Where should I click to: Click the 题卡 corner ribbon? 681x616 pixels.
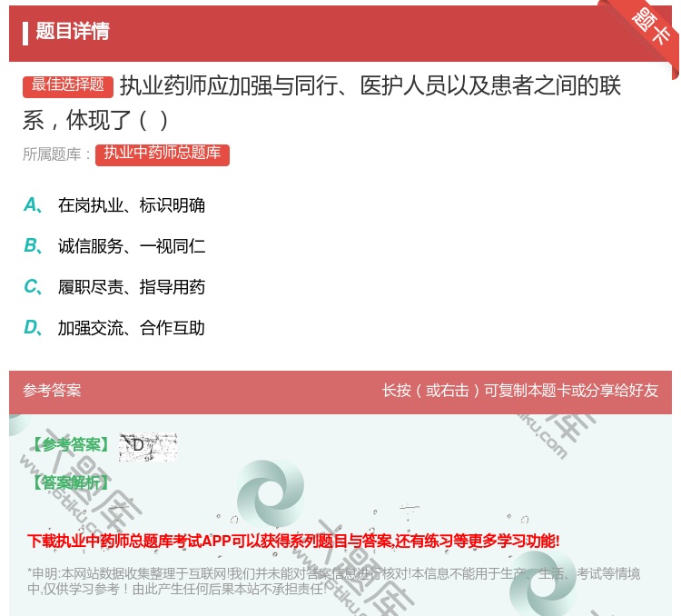[651, 27]
